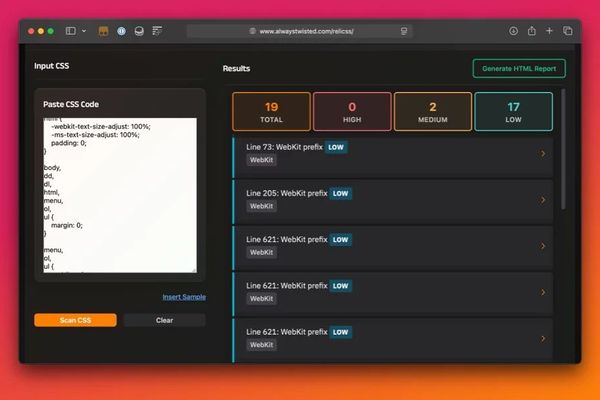Click the results panel vertical scrollbar
The width and height of the screenshot is (600, 400).
[x=563, y=149]
